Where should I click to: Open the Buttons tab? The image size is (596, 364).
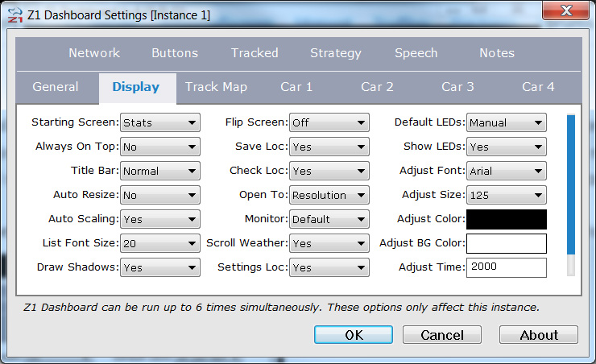click(175, 53)
